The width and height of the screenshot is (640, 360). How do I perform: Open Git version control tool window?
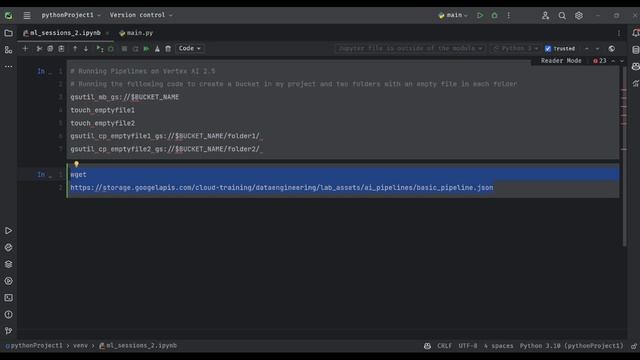(8, 331)
